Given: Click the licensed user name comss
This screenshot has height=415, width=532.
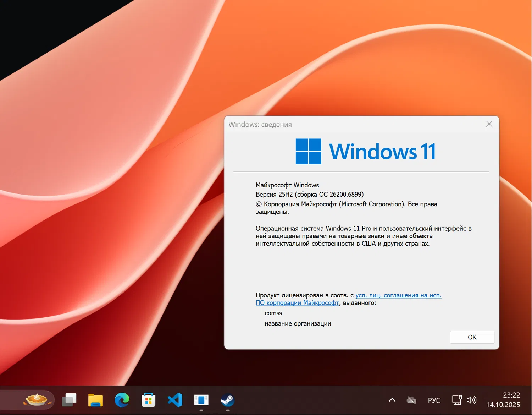Looking at the screenshot, I should pyautogui.click(x=273, y=313).
